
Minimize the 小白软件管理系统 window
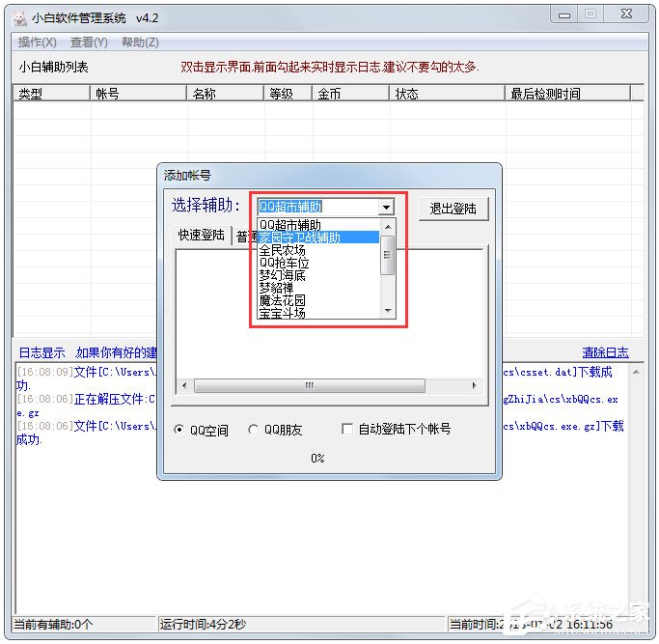[x=564, y=15]
